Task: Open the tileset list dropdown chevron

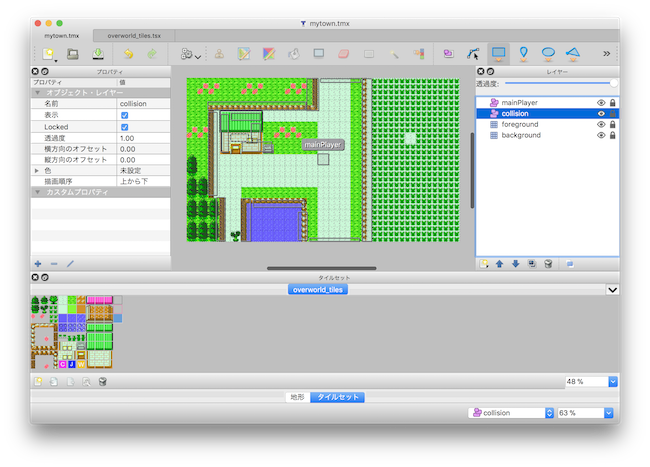Action: (x=612, y=290)
